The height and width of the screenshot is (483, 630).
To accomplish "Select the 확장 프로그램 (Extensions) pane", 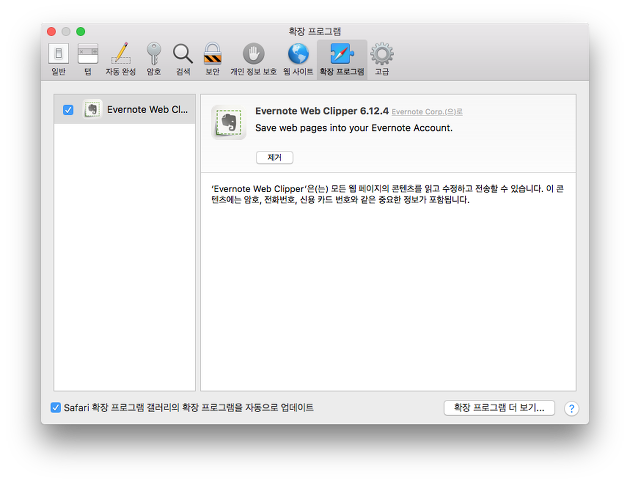I will [x=342, y=59].
